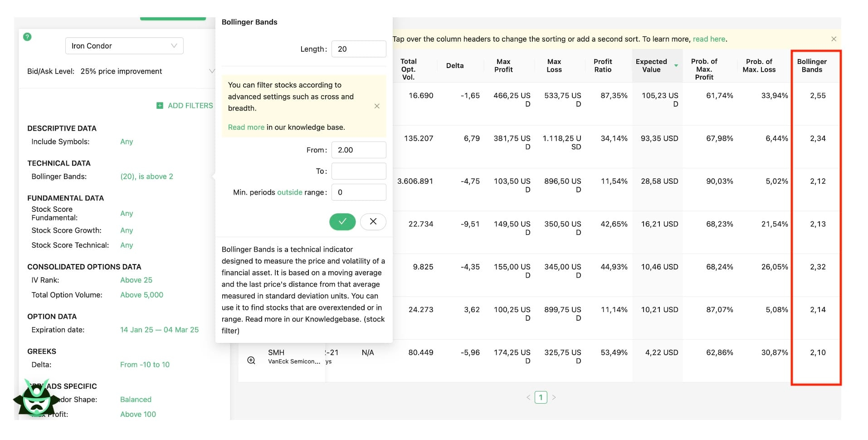Close the sorting hint banner
Viewport: 868px width, 440px height.
pos(834,39)
